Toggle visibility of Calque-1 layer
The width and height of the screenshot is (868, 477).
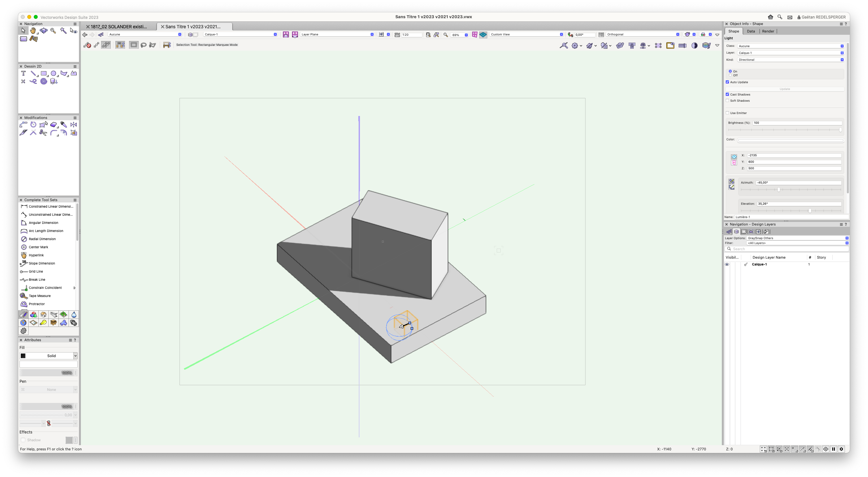pos(726,264)
